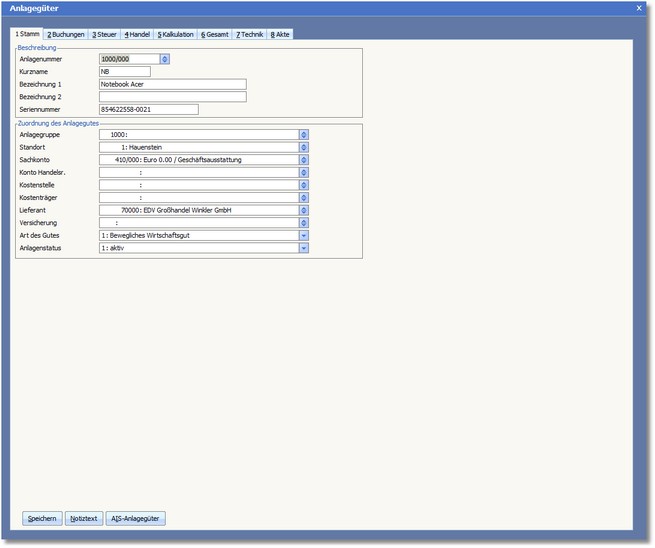Viewport: 655px width, 548px height.
Task: Select the 8 Akte tab
Action: coord(280,34)
